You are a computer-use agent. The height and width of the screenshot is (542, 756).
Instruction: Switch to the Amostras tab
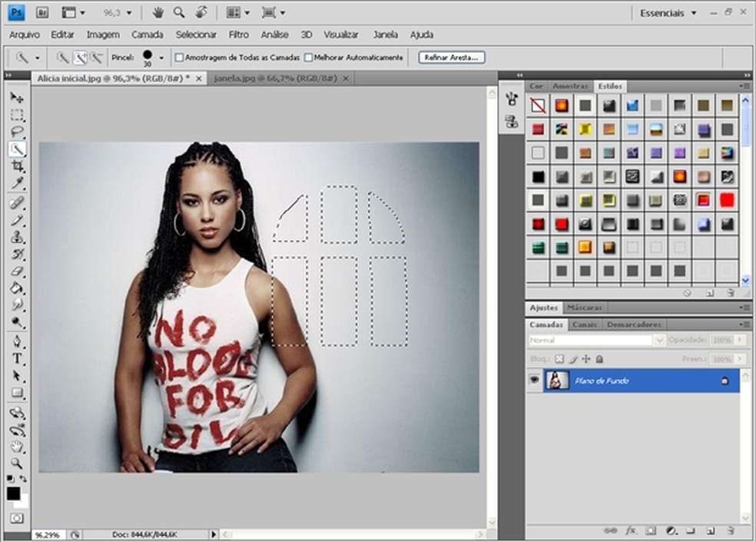click(570, 86)
